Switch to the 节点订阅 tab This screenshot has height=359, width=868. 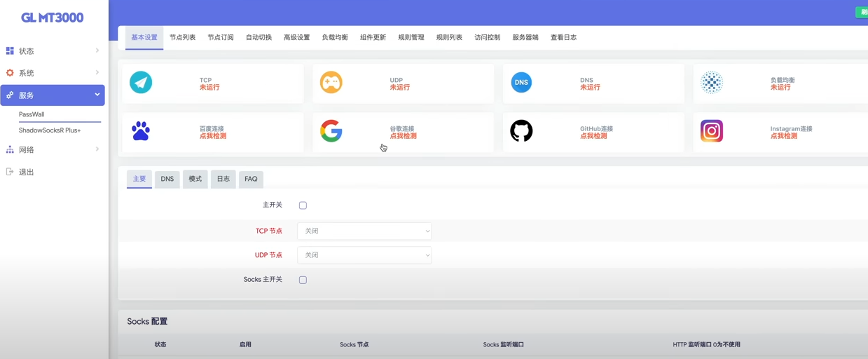[x=221, y=38]
